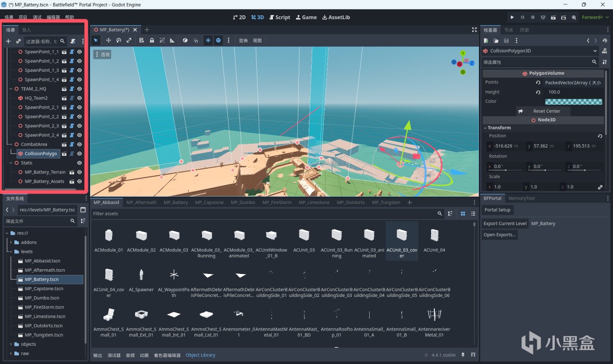Expand the addons folder in file system
The height and width of the screenshot is (364, 613).
tap(11, 242)
